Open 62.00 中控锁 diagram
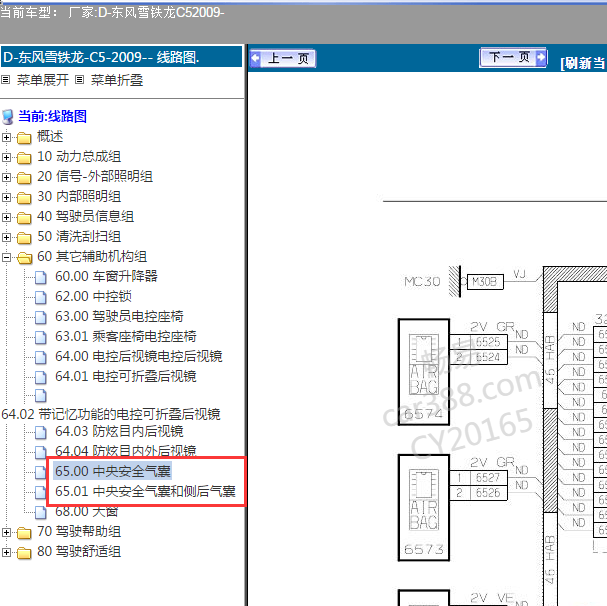 (93, 297)
